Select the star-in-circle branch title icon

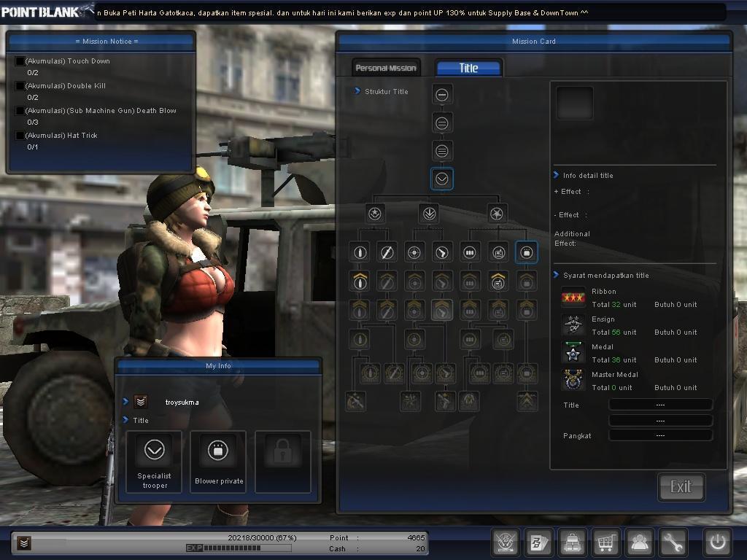[375, 214]
